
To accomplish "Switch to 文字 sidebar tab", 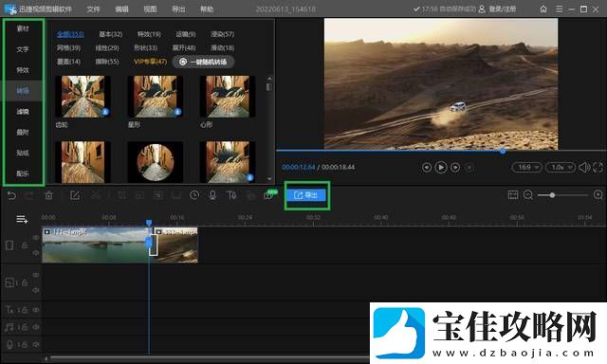I will pos(23,49).
